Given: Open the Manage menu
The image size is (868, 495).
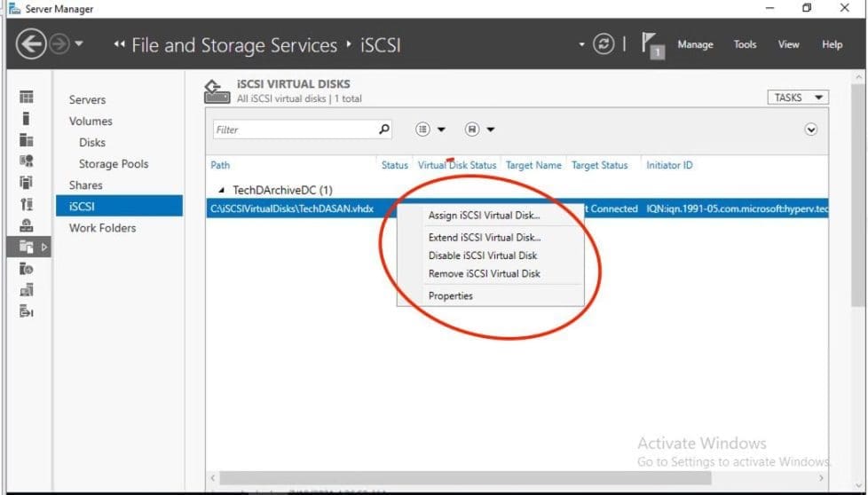Looking at the screenshot, I should click(695, 44).
